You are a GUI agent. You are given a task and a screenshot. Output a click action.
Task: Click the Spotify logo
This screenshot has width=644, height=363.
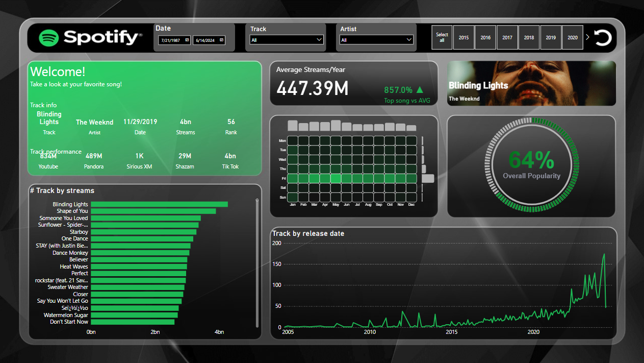(90, 37)
